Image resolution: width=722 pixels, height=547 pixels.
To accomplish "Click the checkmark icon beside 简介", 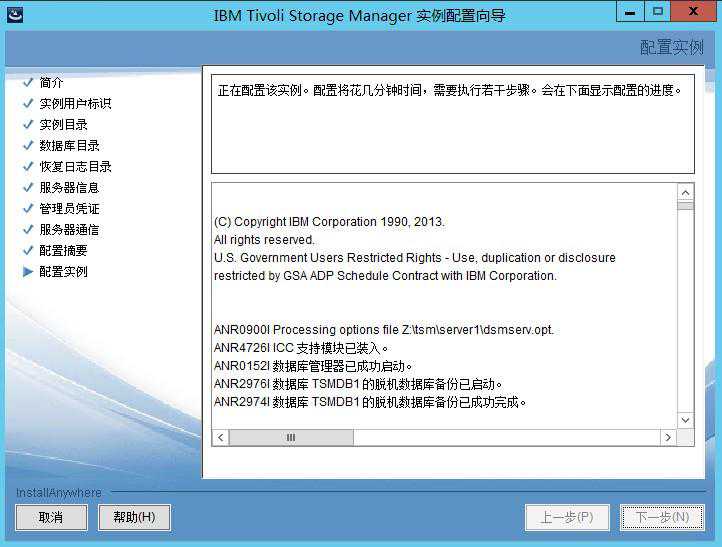I will (x=28, y=83).
